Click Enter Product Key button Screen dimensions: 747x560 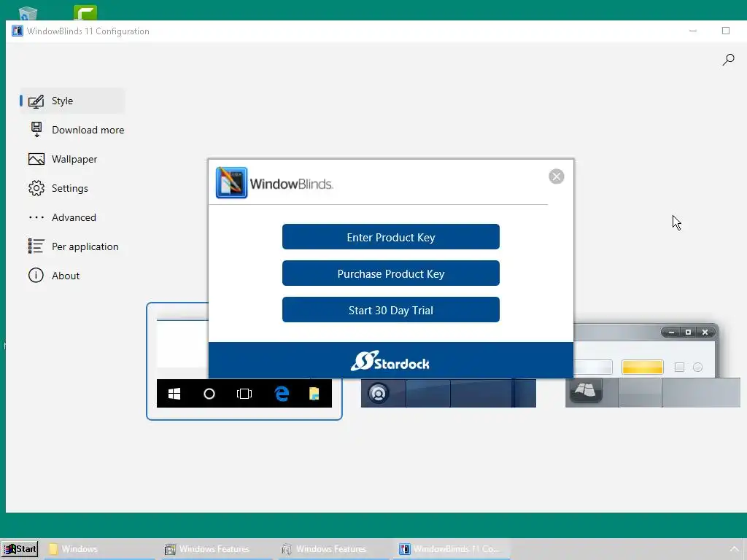(x=391, y=237)
